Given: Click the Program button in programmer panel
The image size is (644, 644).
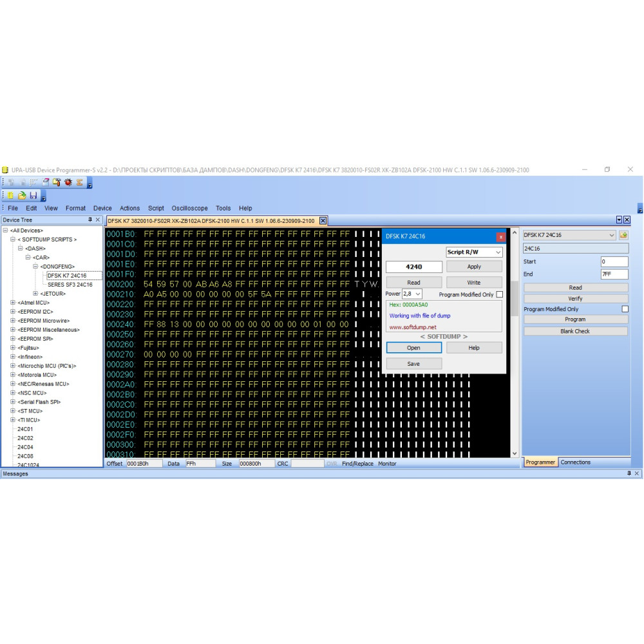Looking at the screenshot, I should pos(575,319).
